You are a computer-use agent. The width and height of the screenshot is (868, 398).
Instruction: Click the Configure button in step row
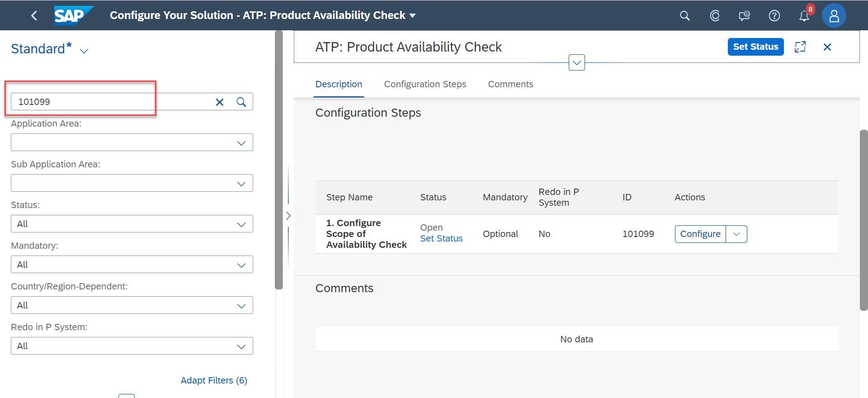[700, 234]
